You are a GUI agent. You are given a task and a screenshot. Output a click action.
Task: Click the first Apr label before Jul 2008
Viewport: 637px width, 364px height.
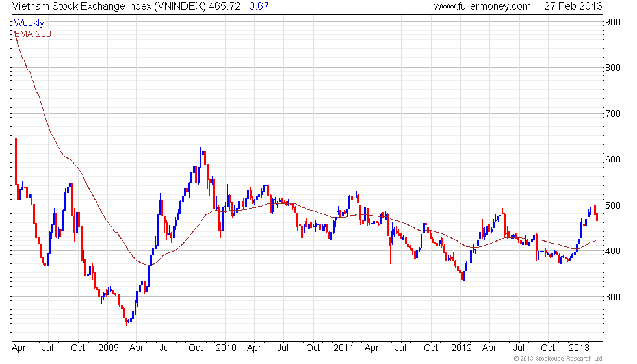(19, 348)
